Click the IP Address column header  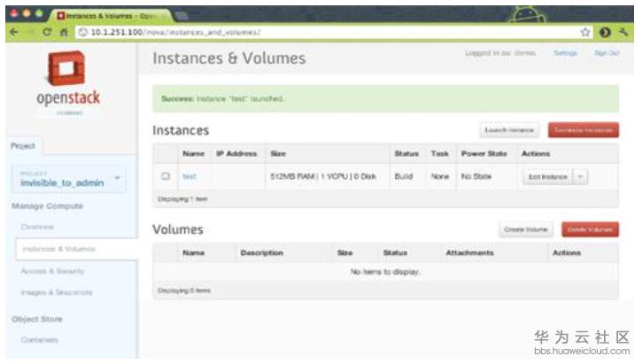coord(236,153)
